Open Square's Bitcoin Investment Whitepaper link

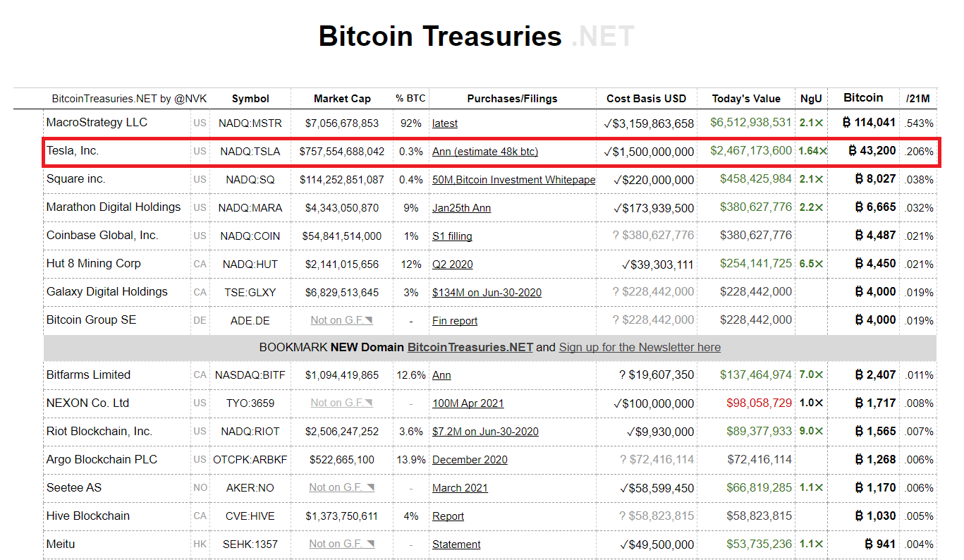coord(514,180)
